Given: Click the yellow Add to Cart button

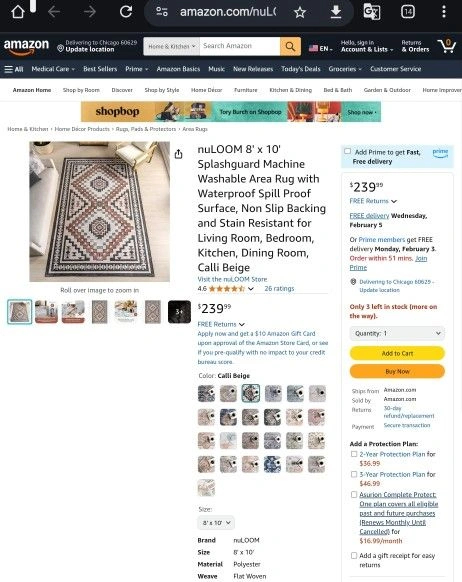Looking at the screenshot, I should click(397, 353).
